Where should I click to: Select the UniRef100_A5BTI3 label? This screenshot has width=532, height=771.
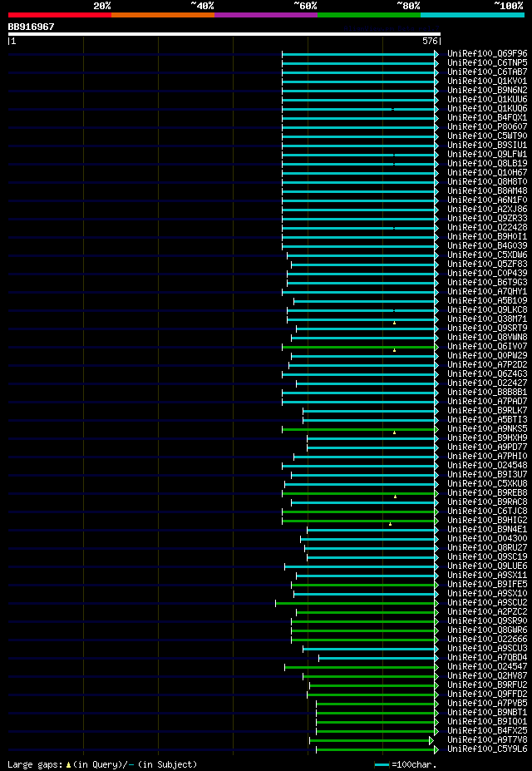tap(487, 420)
